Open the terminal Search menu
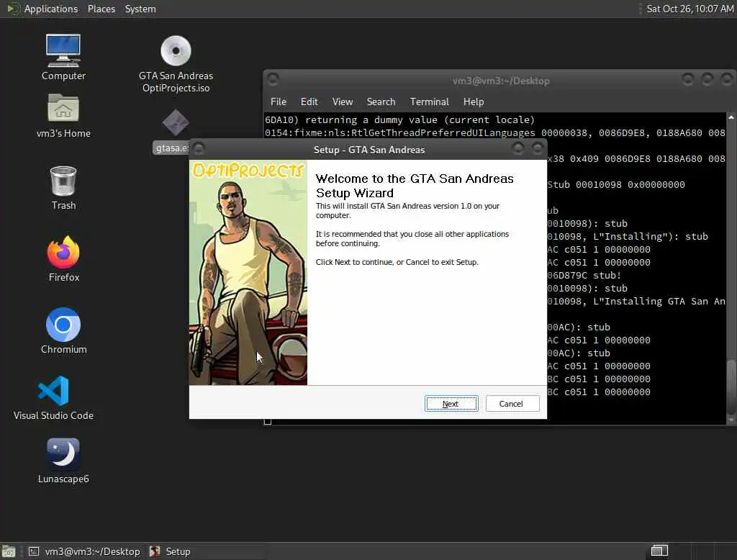This screenshot has width=737, height=560. pos(381,101)
